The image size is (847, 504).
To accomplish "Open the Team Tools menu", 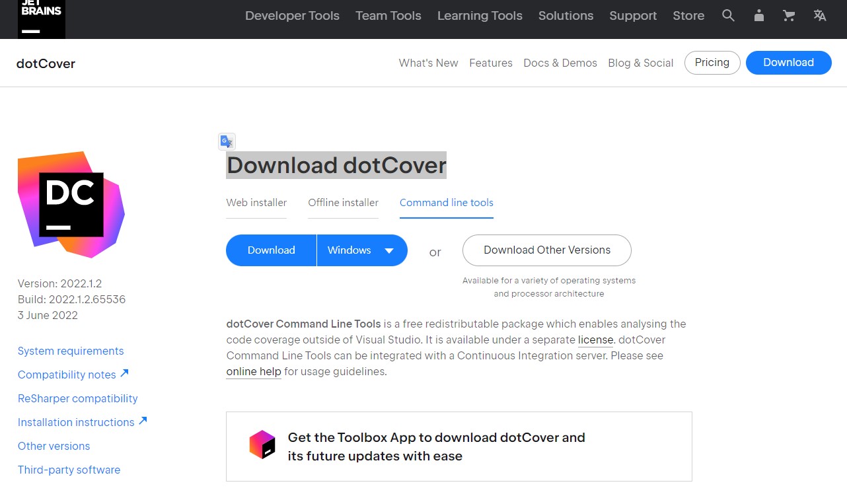I will [388, 16].
